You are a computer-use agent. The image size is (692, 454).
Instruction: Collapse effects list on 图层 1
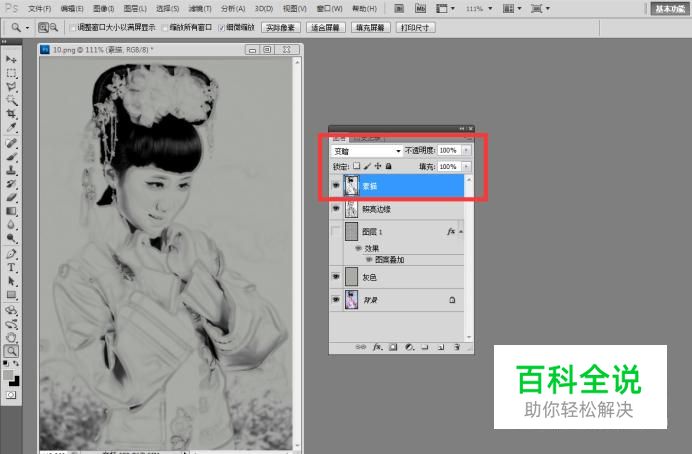(x=460, y=231)
